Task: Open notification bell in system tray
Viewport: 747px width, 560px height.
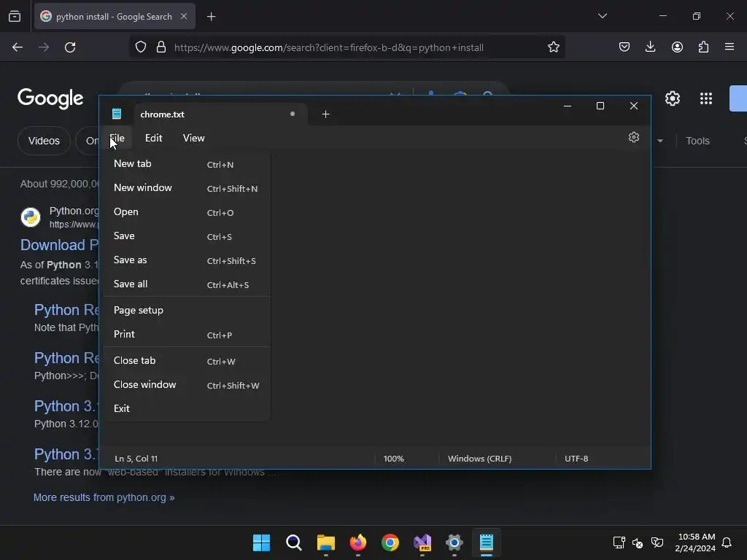Action: [727, 542]
